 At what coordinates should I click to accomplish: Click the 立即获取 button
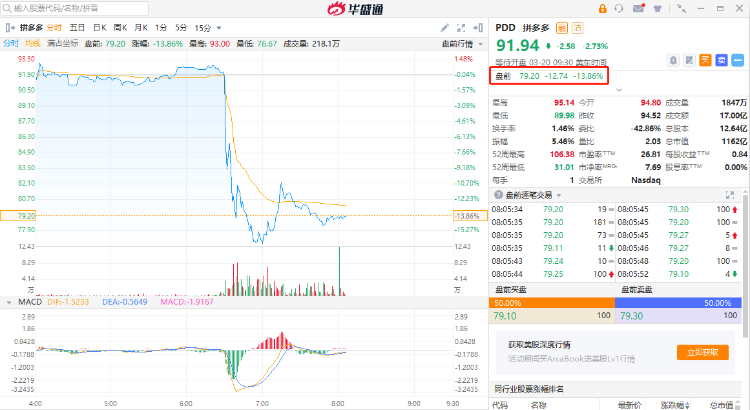click(x=703, y=353)
